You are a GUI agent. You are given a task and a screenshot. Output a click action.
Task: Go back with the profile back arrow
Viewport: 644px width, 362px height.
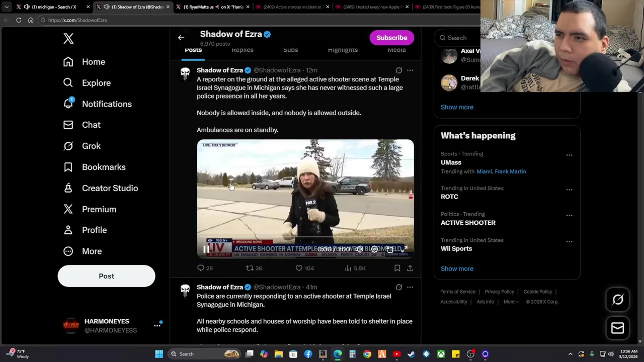click(x=181, y=38)
